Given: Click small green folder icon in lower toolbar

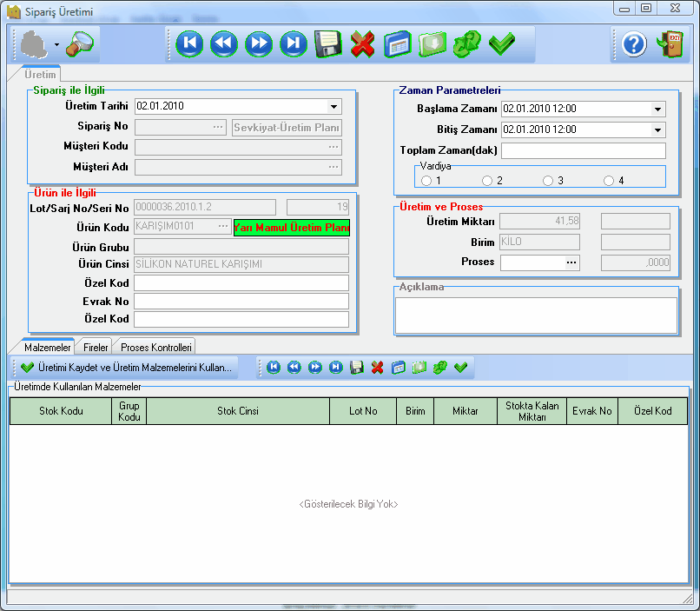Looking at the screenshot, I should click(x=419, y=368).
